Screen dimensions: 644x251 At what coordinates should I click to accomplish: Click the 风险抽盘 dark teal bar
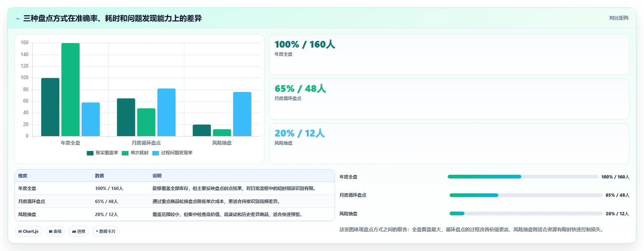pos(202,131)
